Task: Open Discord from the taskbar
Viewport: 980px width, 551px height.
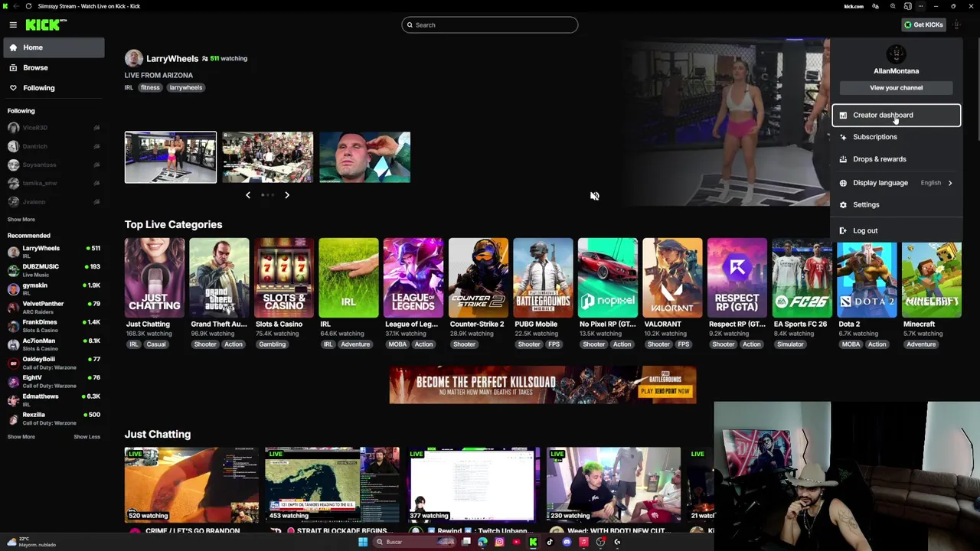Action: [567, 542]
